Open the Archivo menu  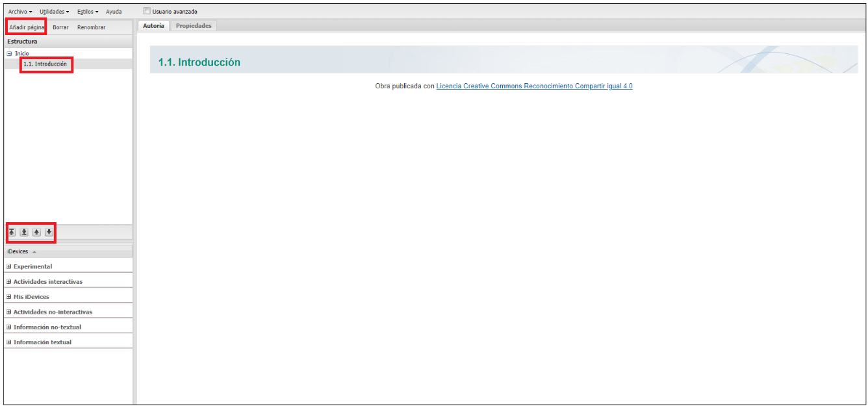click(x=20, y=12)
